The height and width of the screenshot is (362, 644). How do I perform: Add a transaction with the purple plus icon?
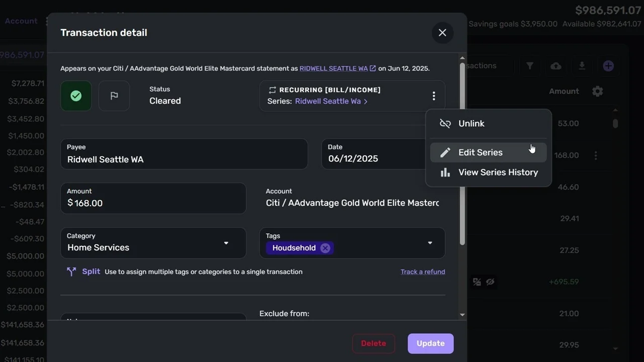[x=608, y=66]
